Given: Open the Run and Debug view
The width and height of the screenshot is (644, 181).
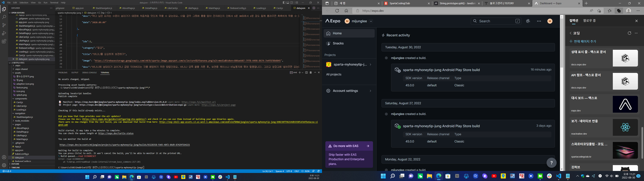Looking at the screenshot, I should click(x=4, y=33).
